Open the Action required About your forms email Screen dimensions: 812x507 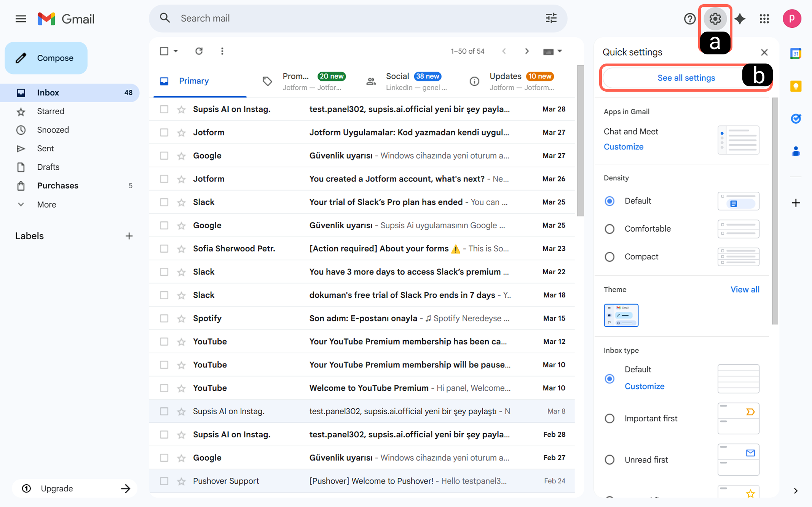[362, 249]
